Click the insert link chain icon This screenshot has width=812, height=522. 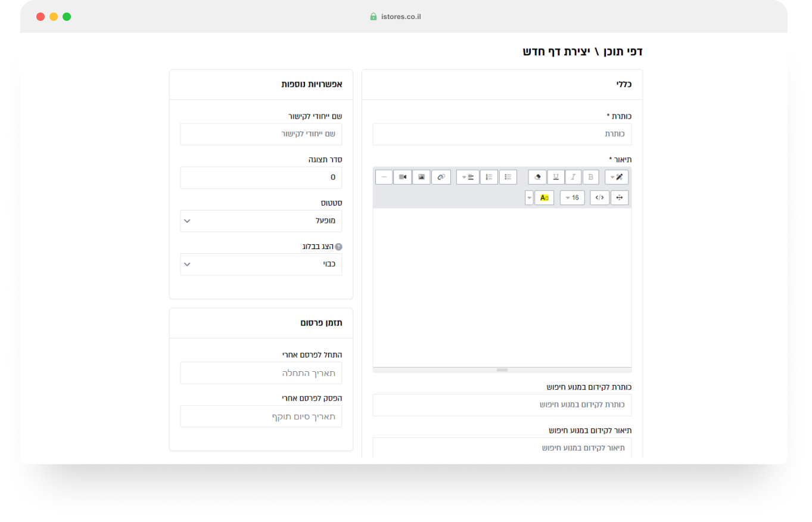(441, 177)
